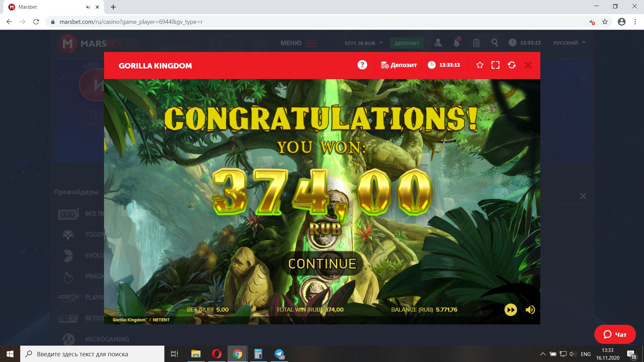Open Calculator from taskbar
The width and height of the screenshot is (644, 362).
click(258, 354)
